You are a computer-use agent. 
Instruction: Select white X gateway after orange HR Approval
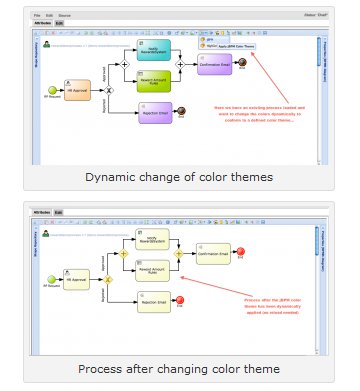click(108, 90)
